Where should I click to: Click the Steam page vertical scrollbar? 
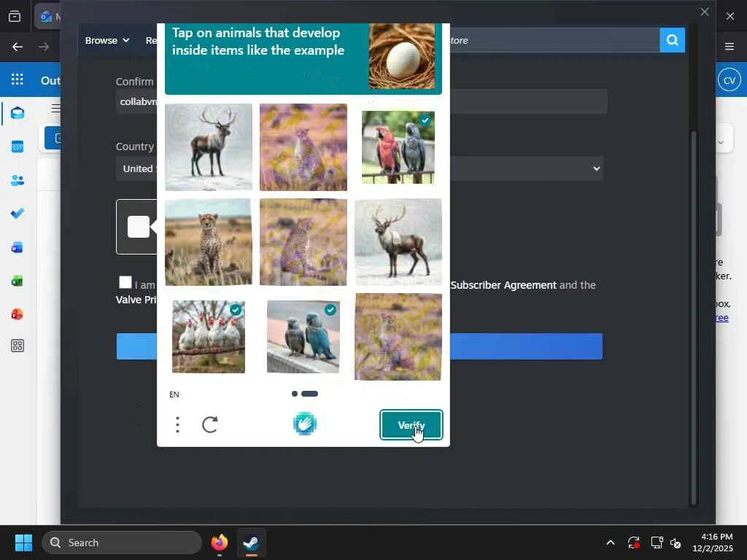[x=694, y=316]
